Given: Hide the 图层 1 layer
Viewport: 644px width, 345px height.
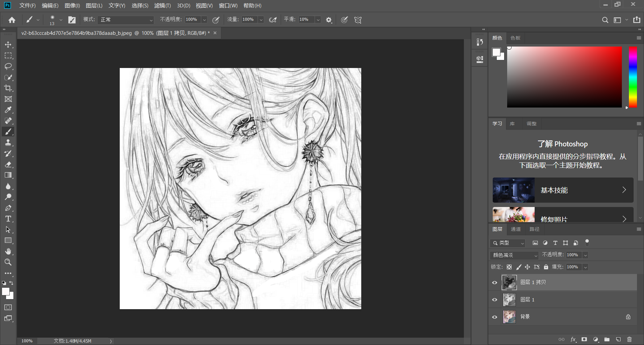Looking at the screenshot, I should (x=494, y=300).
